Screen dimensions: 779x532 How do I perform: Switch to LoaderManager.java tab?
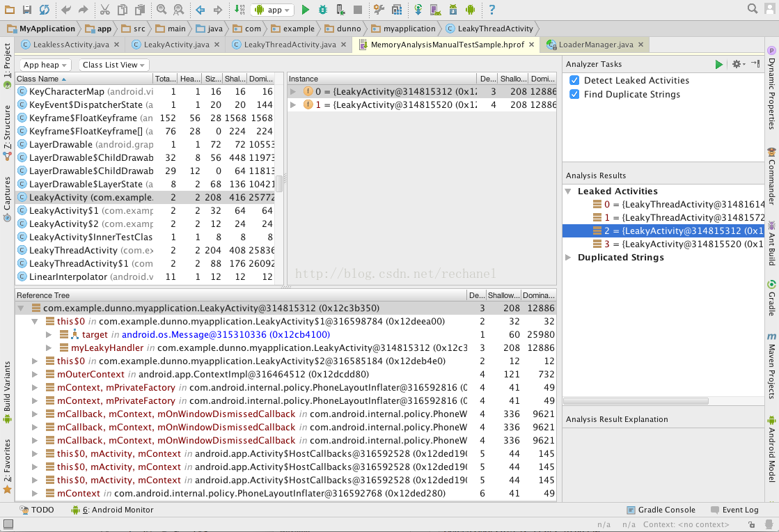(x=596, y=45)
